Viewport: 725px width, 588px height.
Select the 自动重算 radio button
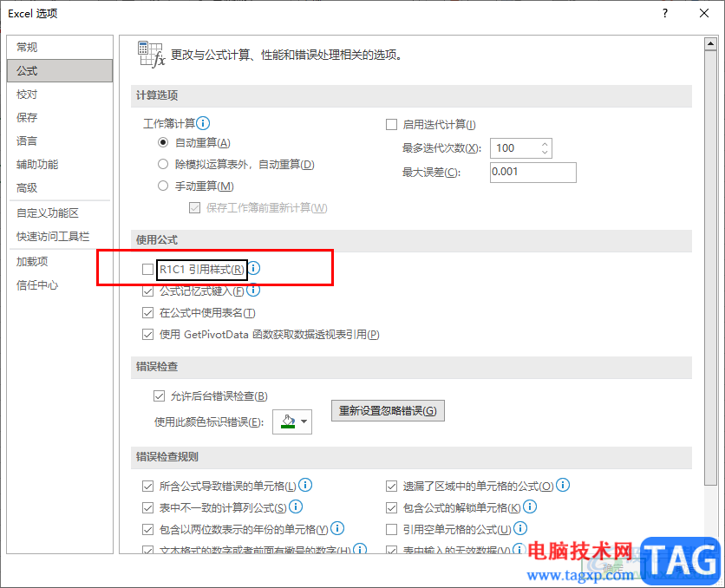(163, 142)
